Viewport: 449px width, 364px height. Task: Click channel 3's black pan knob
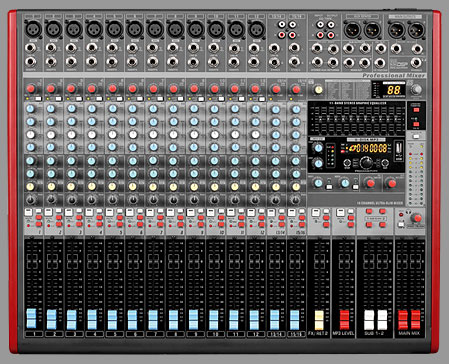coord(72,200)
